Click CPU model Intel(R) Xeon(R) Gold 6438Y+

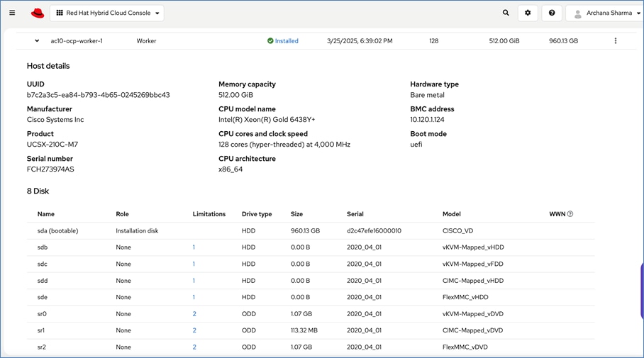pos(267,120)
